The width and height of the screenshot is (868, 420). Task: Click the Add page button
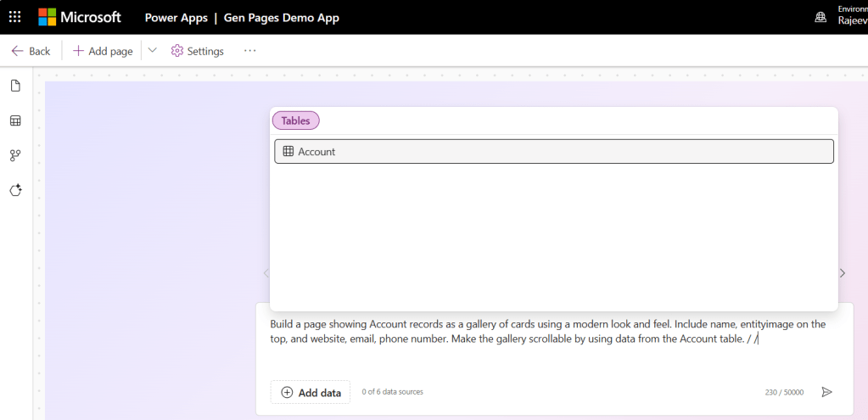click(x=103, y=51)
